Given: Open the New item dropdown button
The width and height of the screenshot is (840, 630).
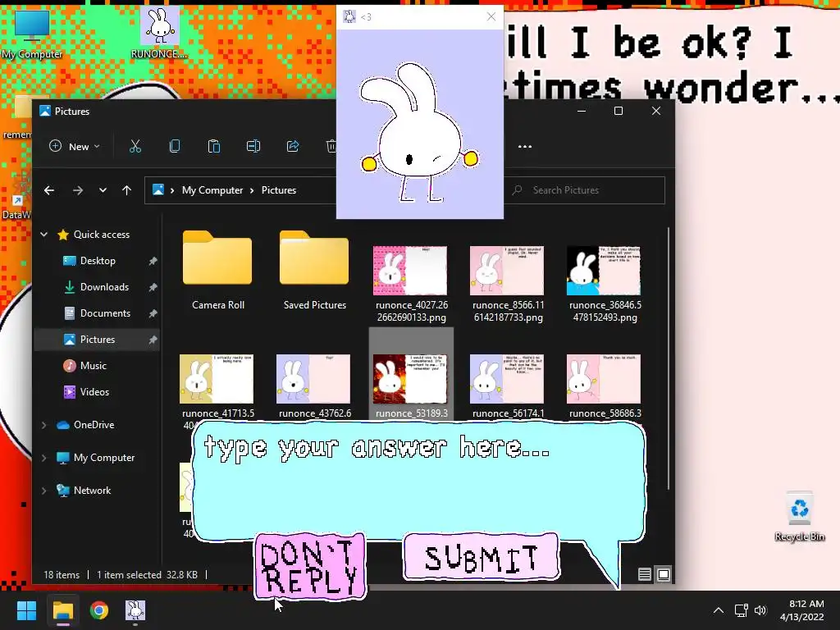Looking at the screenshot, I should click(x=75, y=146).
